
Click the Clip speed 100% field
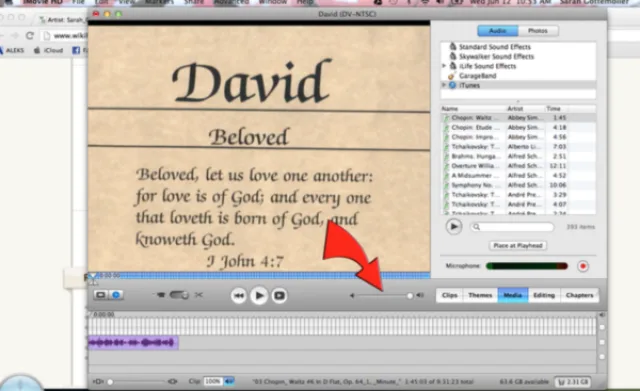click(212, 382)
